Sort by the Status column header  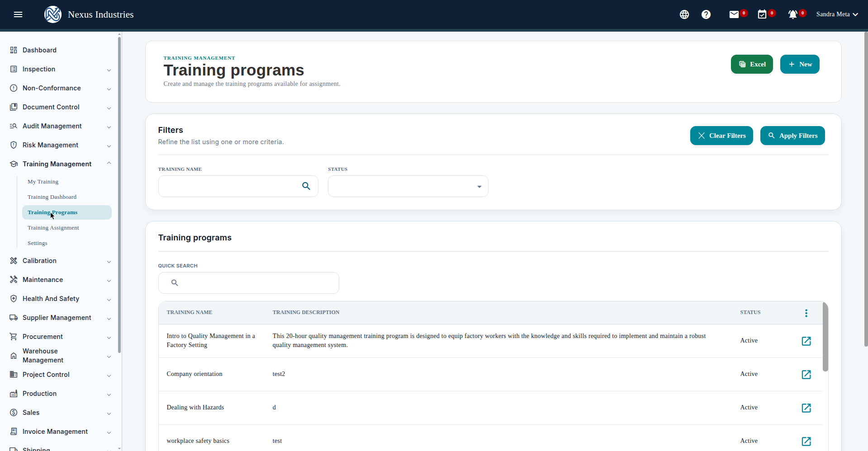[750, 312]
